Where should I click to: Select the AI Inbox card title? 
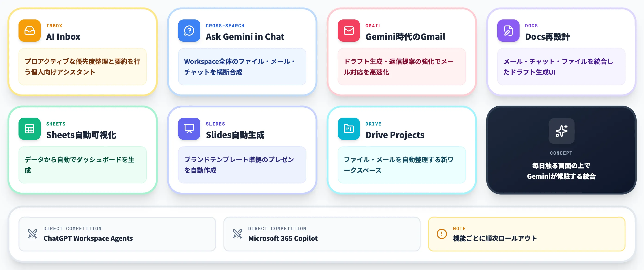click(63, 37)
